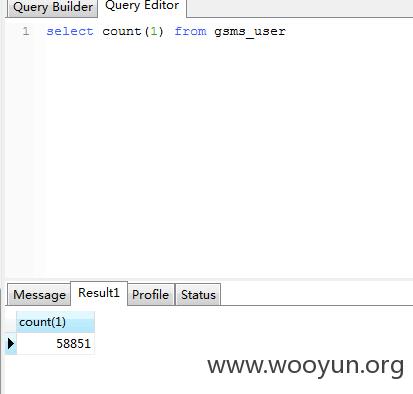Click the row indicator arrow beside 58851
The height and width of the screenshot is (394, 413).
[x=11, y=343]
